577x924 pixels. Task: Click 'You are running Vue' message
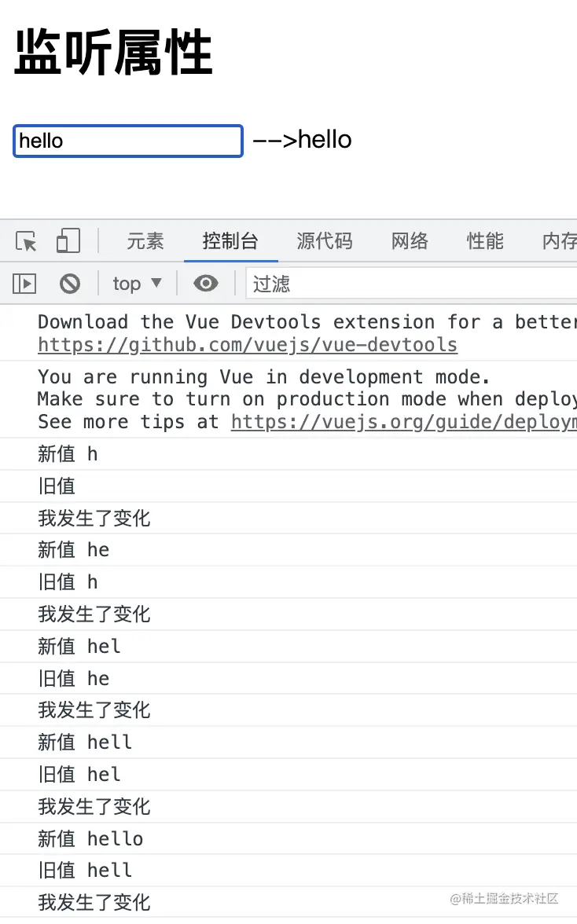263,376
